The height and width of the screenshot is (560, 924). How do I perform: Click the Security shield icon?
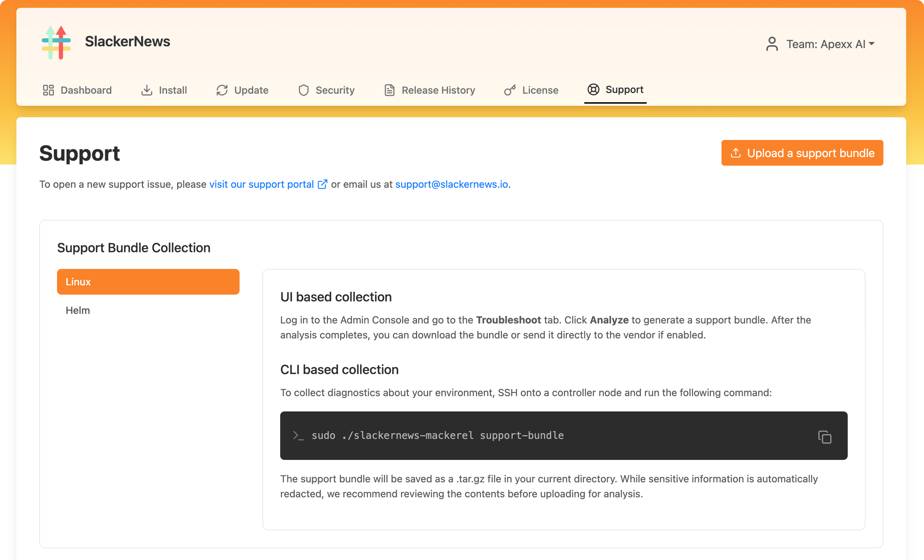click(303, 90)
